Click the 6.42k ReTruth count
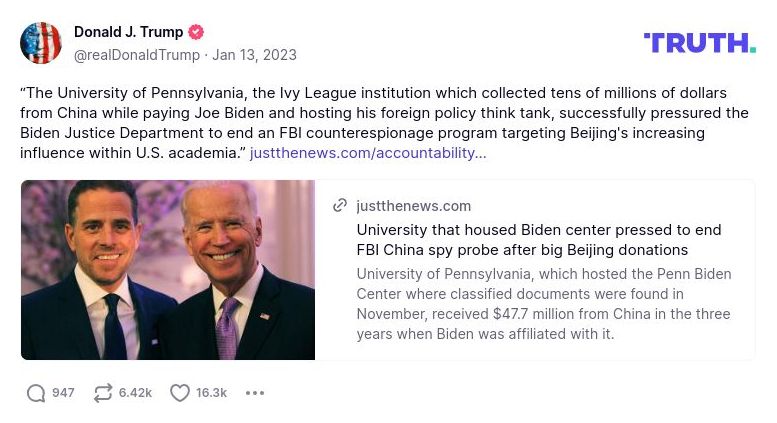The image size is (777, 423). pos(135,393)
